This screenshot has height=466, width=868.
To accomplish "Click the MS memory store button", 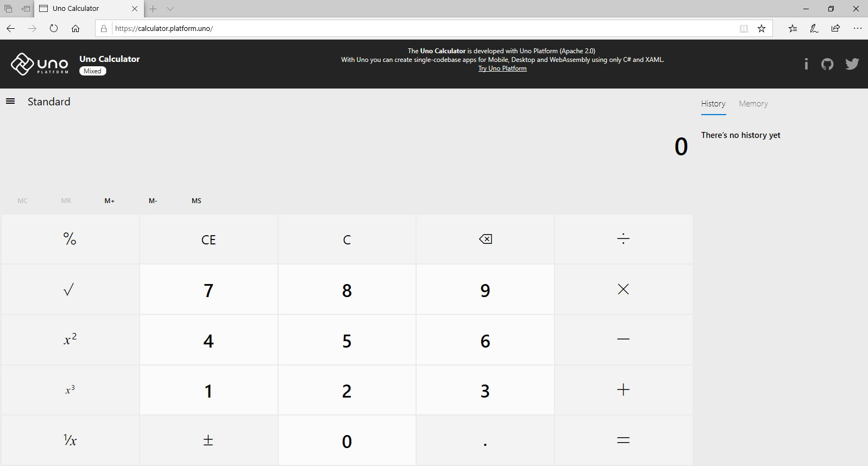I will (x=197, y=201).
